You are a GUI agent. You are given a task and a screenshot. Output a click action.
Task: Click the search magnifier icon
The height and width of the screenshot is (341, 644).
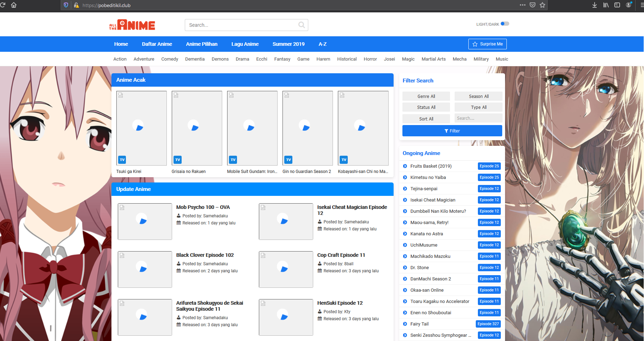click(x=302, y=25)
